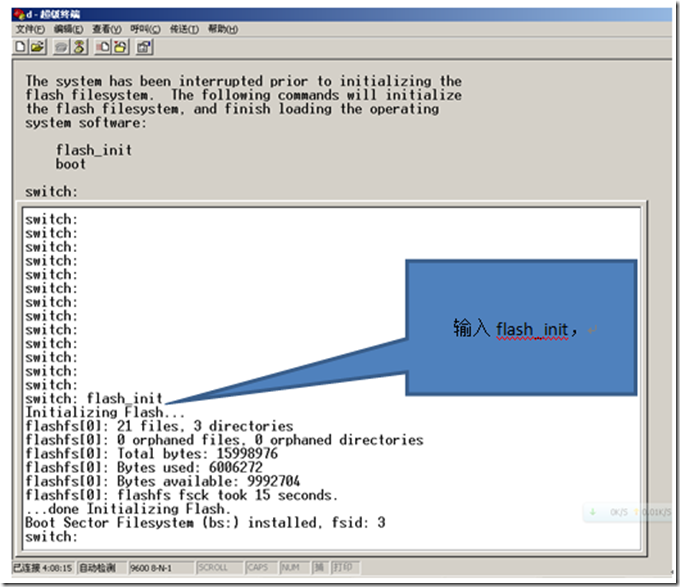Click the 'system software:' line

(86, 123)
